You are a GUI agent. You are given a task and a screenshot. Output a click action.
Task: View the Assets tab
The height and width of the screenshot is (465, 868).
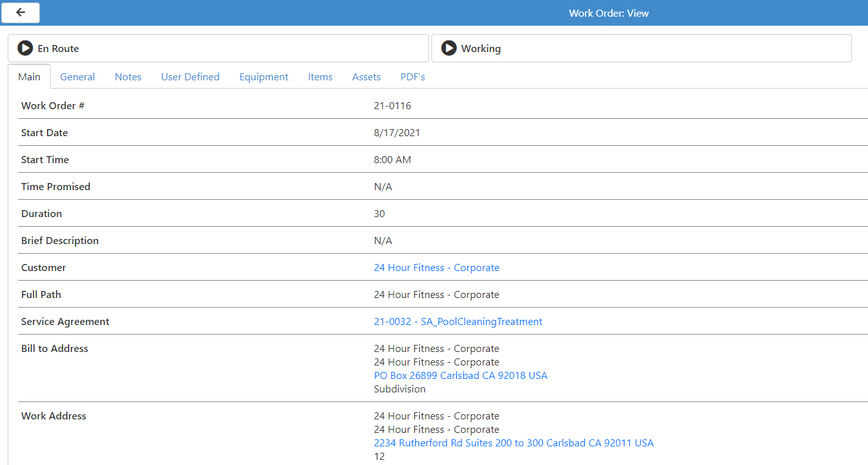point(367,77)
